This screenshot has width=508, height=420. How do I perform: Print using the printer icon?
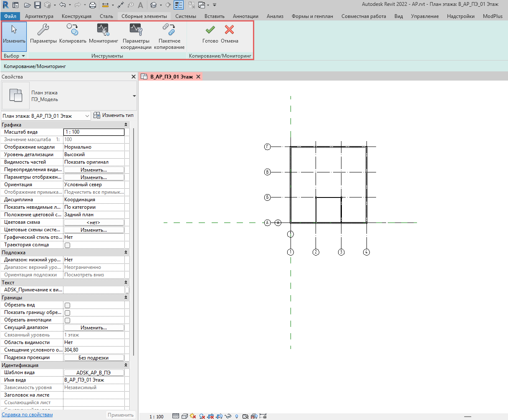pos(93,5)
